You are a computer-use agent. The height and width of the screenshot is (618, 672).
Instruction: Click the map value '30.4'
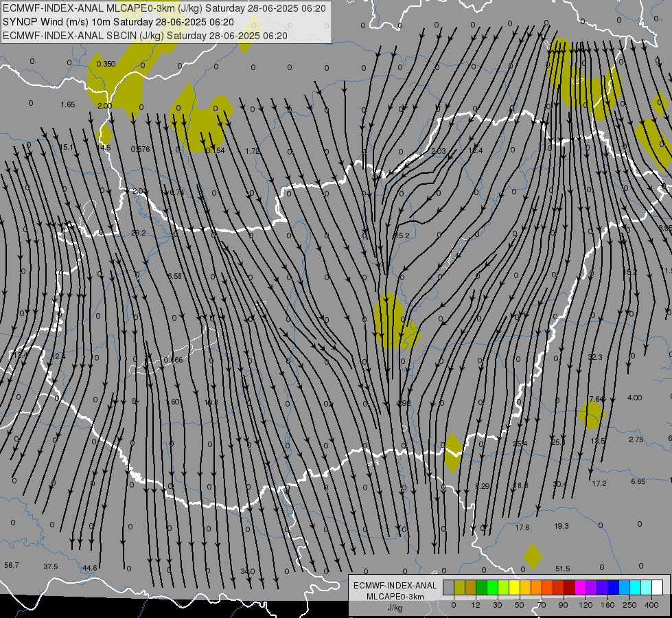559,484
